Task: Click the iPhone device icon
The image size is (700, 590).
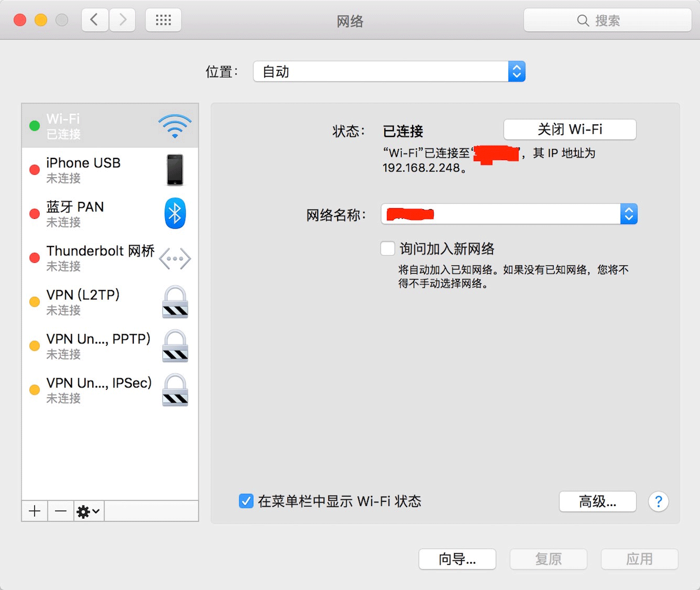Action: click(175, 170)
